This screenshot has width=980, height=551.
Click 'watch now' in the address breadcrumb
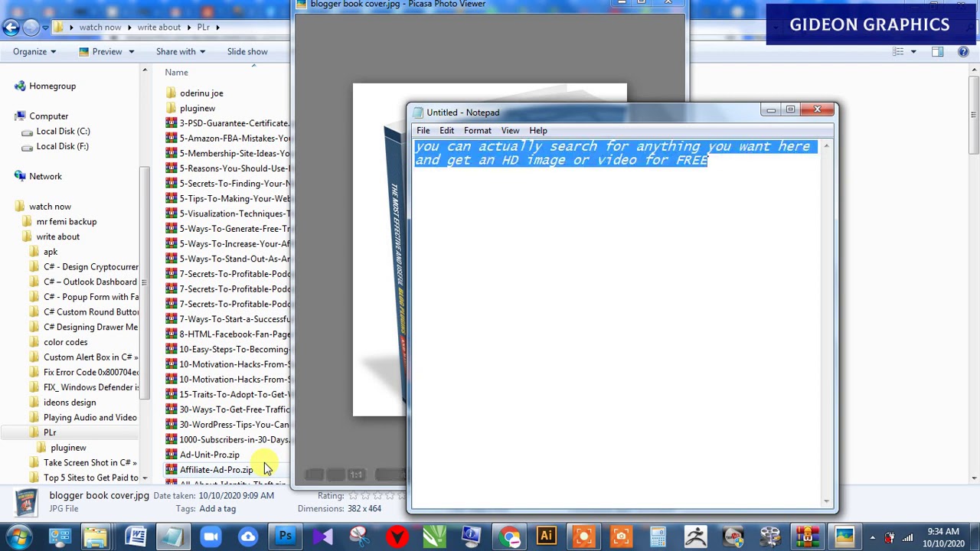tap(100, 28)
